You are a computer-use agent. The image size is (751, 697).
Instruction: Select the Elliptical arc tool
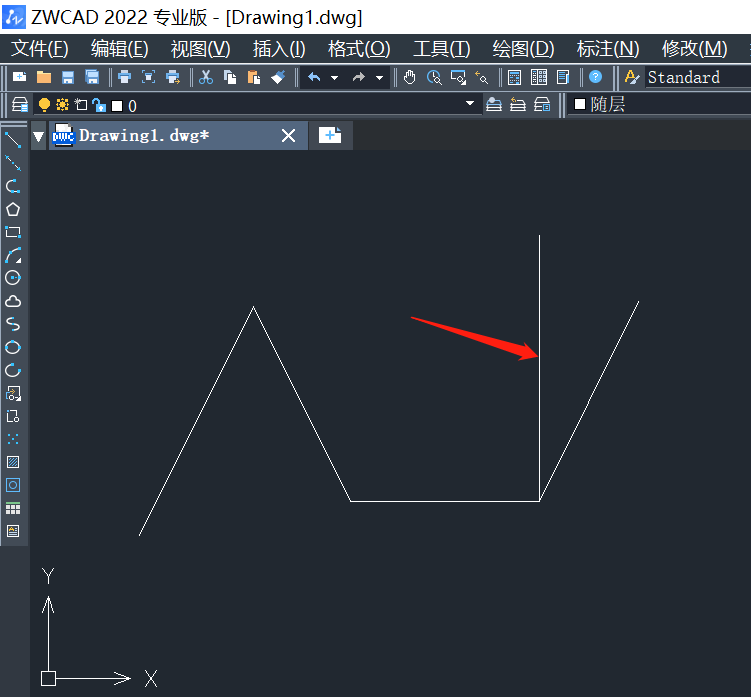point(13,370)
